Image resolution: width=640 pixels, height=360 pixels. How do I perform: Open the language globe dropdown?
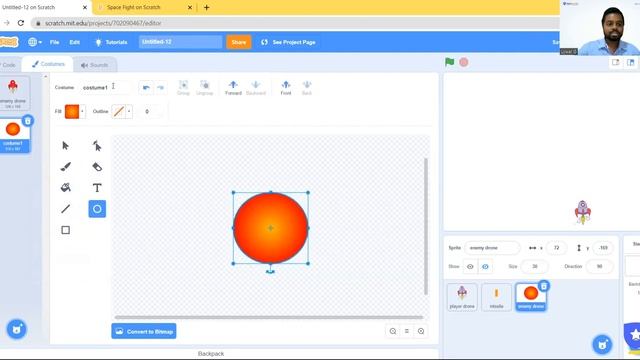[35, 42]
